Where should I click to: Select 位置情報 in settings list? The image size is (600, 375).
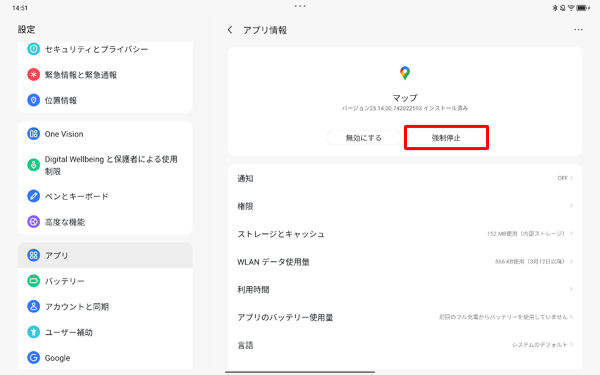(105, 100)
